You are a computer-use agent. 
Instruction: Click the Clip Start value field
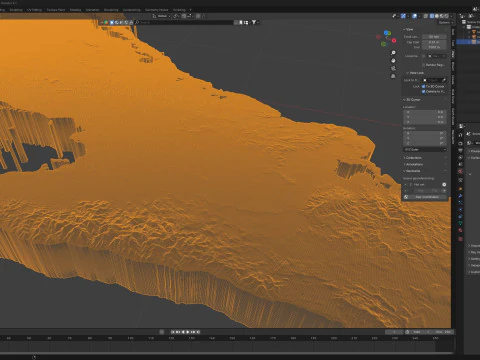434,42
